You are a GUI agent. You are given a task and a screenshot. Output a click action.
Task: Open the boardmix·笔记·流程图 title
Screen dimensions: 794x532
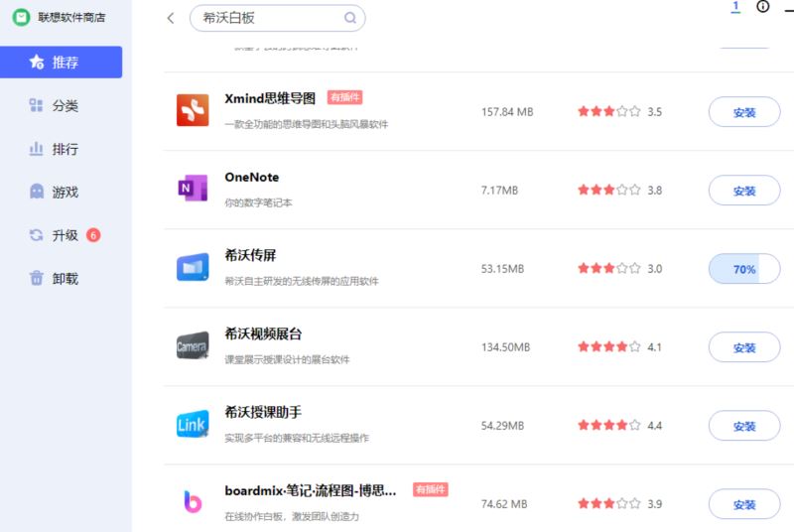311,490
